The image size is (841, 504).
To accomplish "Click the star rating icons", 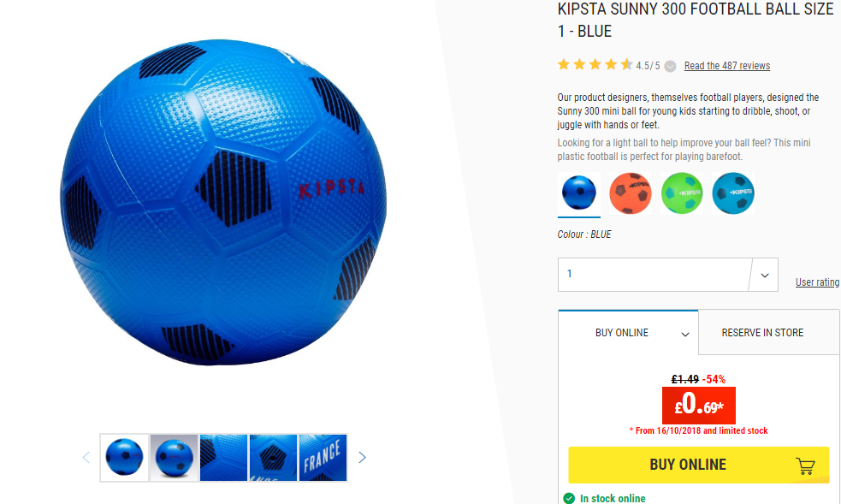I will [595, 65].
